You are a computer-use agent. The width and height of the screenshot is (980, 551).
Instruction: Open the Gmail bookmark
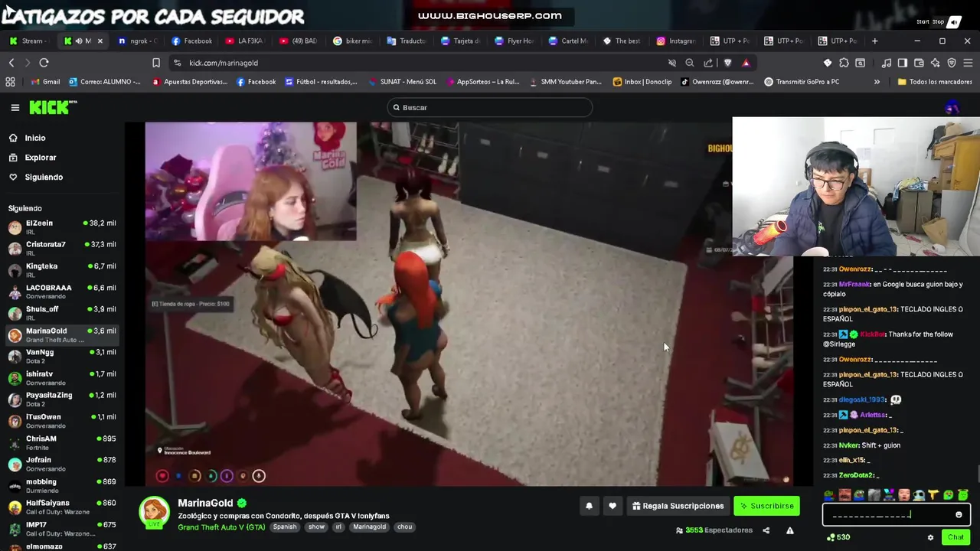pos(45,82)
